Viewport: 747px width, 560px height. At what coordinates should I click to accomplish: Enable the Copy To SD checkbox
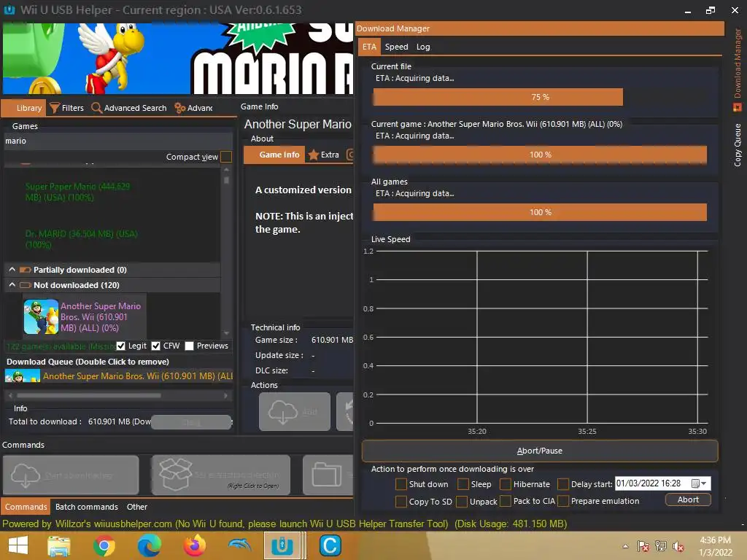pyautogui.click(x=401, y=502)
